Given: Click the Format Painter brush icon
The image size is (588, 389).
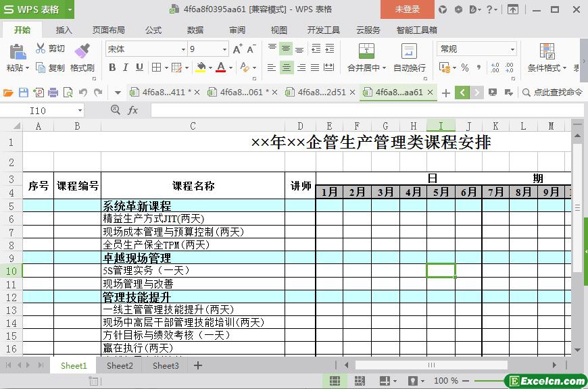Looking at the screenshot, I should tap(82, 51).
